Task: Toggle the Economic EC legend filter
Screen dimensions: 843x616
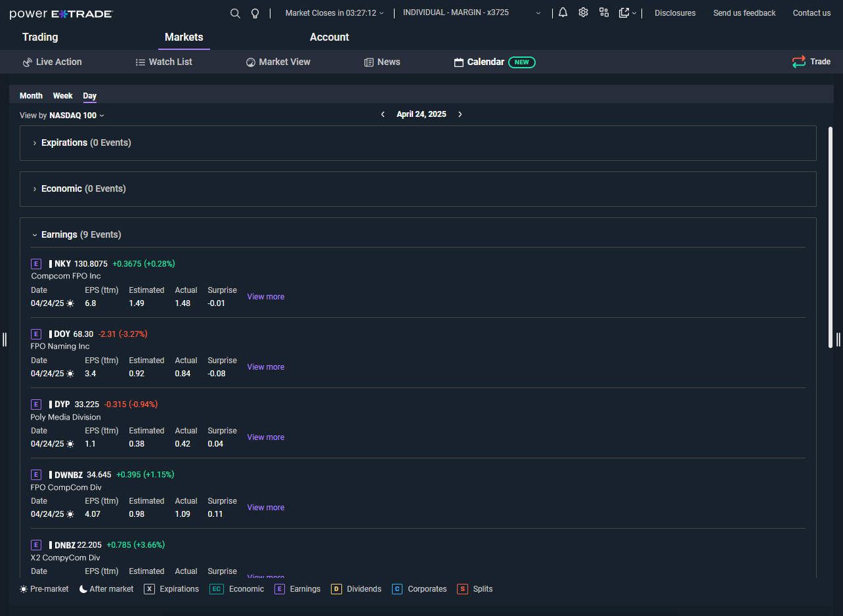Action: pyautogui.click(x=217, y=589)
